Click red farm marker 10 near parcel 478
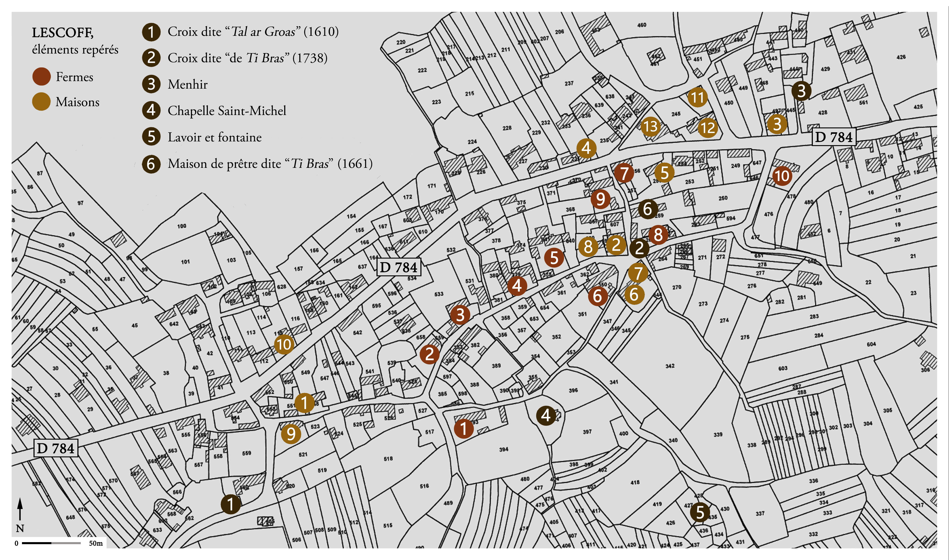The height and width of the screenshot is (560, 949). 782,176
